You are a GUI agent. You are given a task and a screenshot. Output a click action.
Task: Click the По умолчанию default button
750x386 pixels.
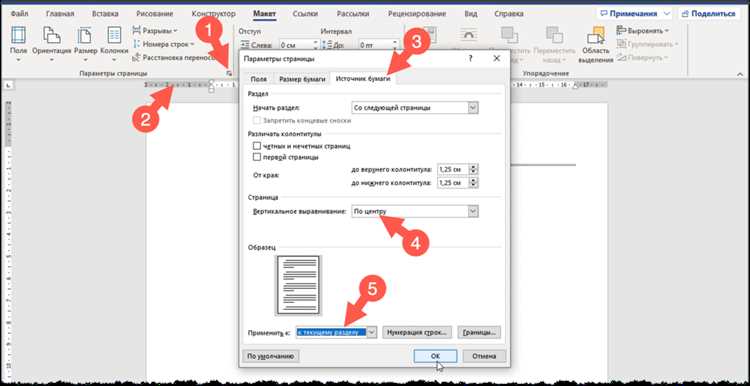pyautogui.click(x=271, y=356)
